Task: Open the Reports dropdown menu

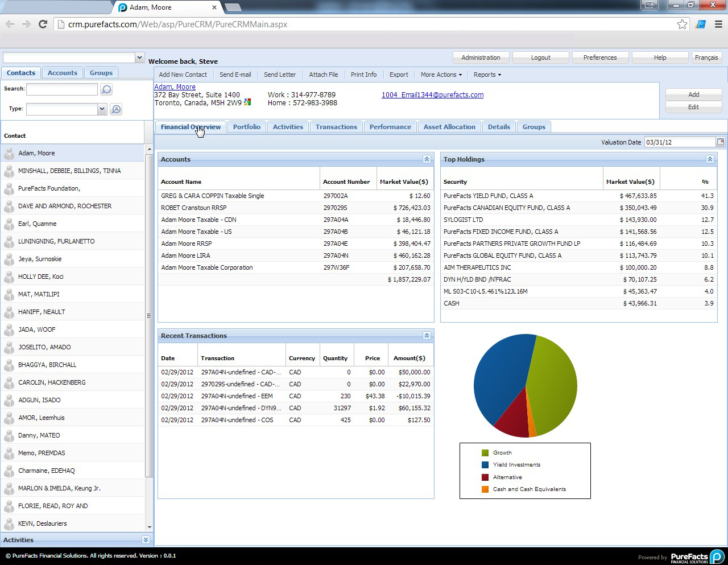Action: point(487,75)
